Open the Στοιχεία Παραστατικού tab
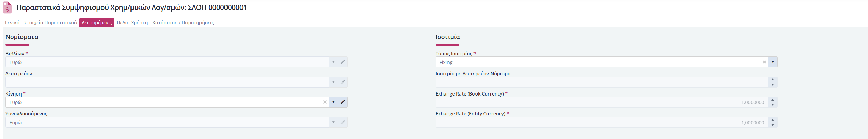Image resolution: width=868 pixels, height=139 pixels. coord(51,23)
